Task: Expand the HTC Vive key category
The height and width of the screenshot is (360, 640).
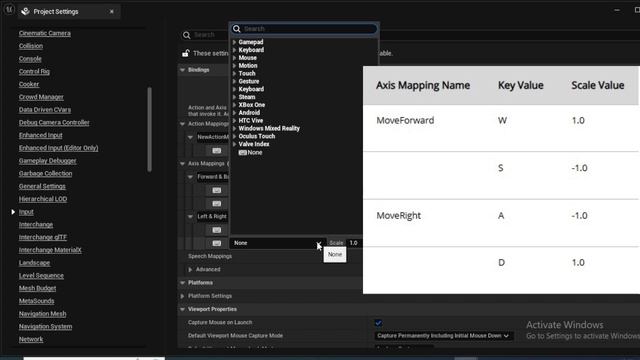Action: click(234, 120)
